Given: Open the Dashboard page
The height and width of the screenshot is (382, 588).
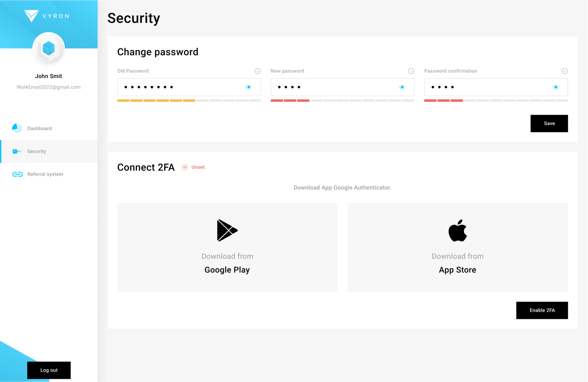Looking at the screenshot, I should tap(40, 128).
